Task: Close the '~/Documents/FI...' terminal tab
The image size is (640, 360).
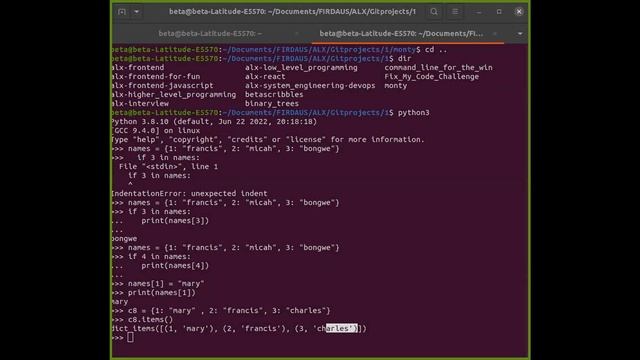Action: (x=495, y=33)
